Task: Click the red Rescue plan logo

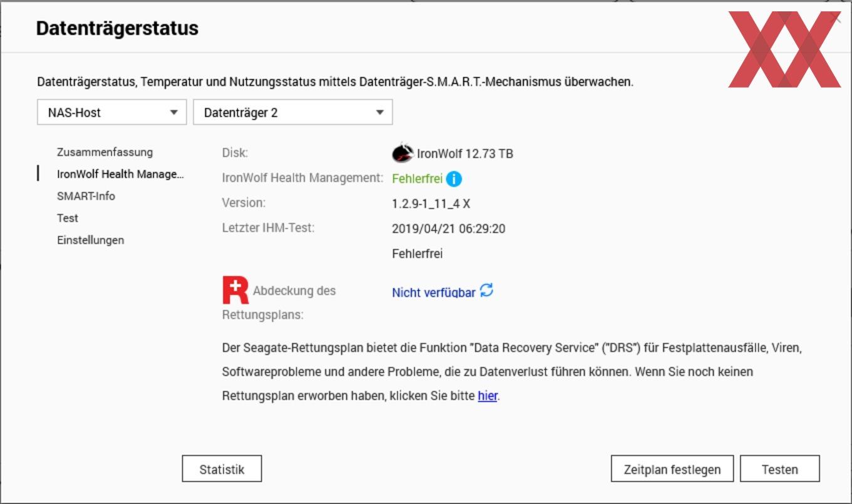Action: (x=236, y=291)
